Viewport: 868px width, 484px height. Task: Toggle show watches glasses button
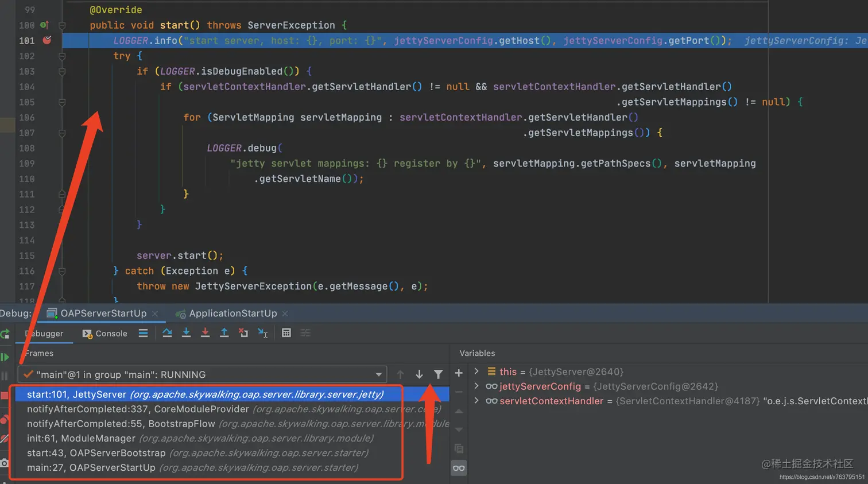(459, 468)
